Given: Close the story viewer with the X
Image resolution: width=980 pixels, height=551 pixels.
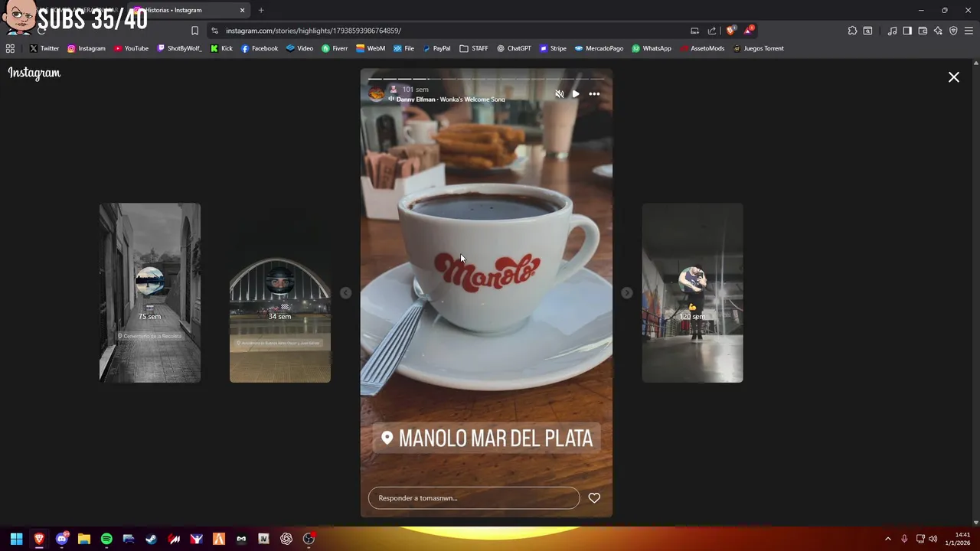Looking at the screenshot, I should click(x=954, y=77).
